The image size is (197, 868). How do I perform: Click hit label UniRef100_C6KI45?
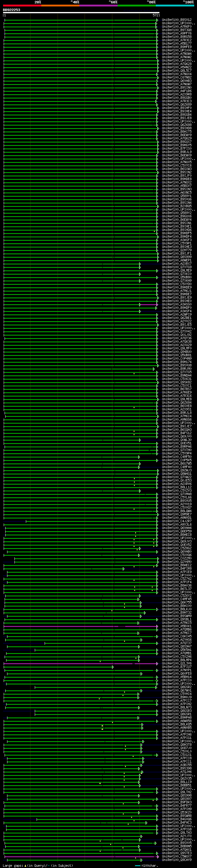(177, 636)
